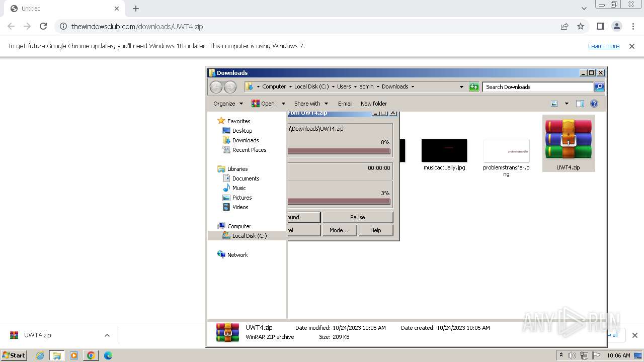Screen dimensions: 644x362
Task: Click the share page icon in Chrome
Action: 565,26
